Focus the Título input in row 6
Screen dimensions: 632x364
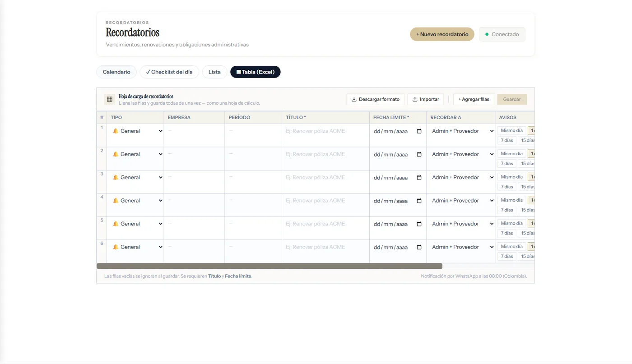325,247
